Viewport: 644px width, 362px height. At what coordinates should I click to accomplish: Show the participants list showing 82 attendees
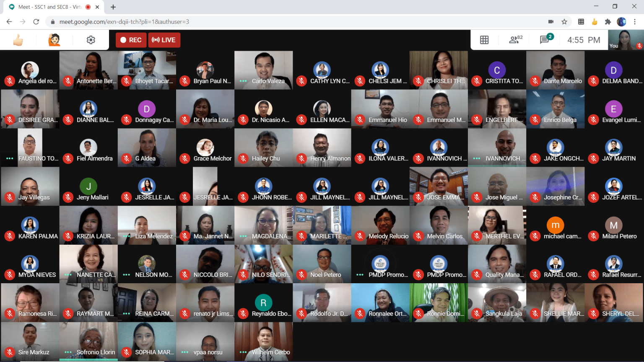tap(514, 39)
